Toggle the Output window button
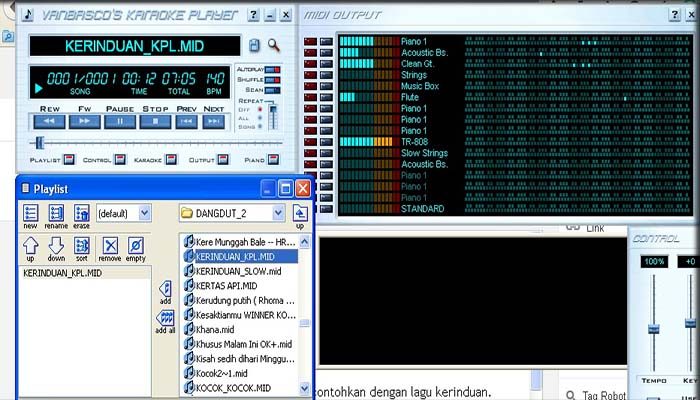Viewport: 700px width, 400px height. (223, 159)
